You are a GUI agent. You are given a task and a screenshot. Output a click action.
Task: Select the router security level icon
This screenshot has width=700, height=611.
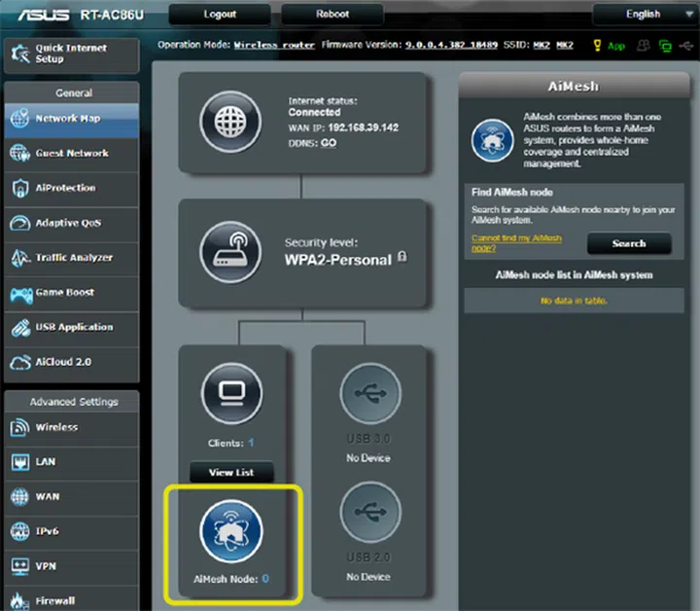click(229, 251)
